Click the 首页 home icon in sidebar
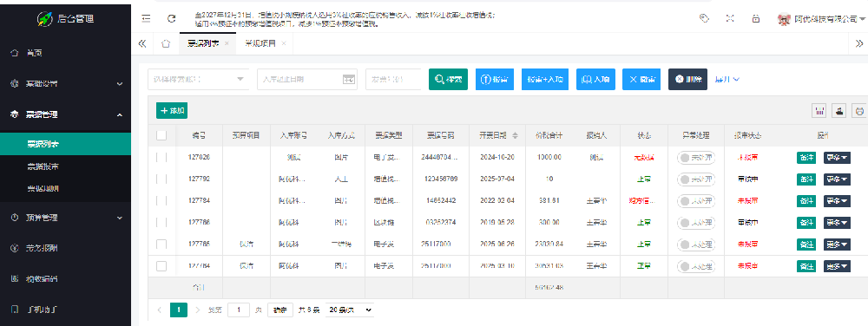 pyautogui.click(x=15, y=53)
